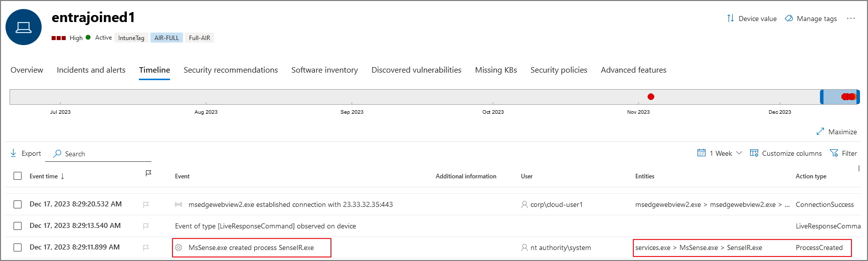
Task: Open Discovered vulnerabilities tab
Action: [x=416, y=70]
